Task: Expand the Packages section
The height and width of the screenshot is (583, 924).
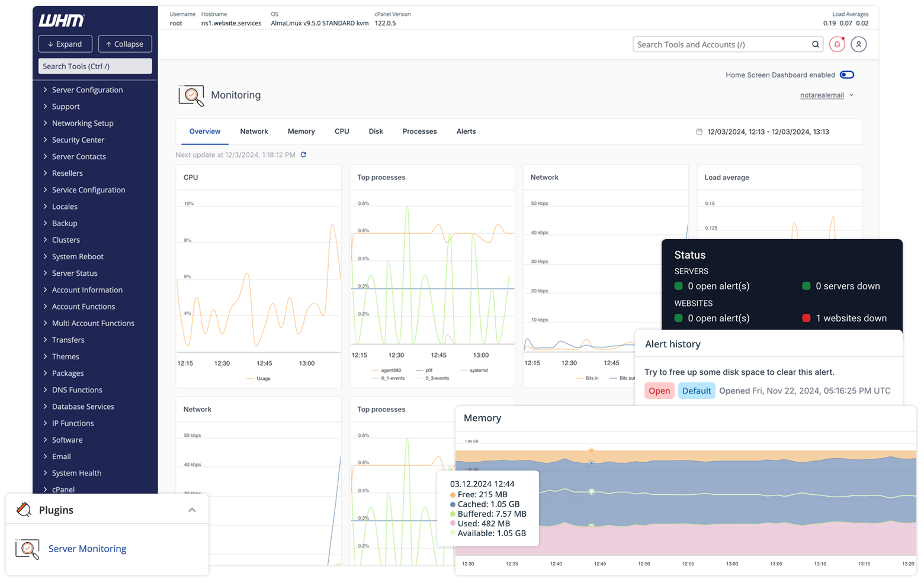Action: (x=68, y=373)
